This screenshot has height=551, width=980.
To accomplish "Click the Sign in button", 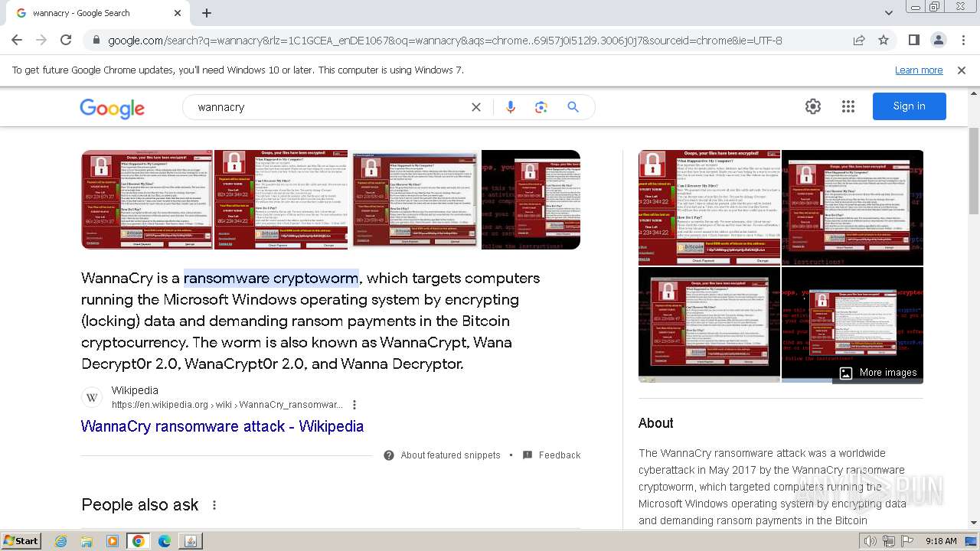I will [910, 106].
